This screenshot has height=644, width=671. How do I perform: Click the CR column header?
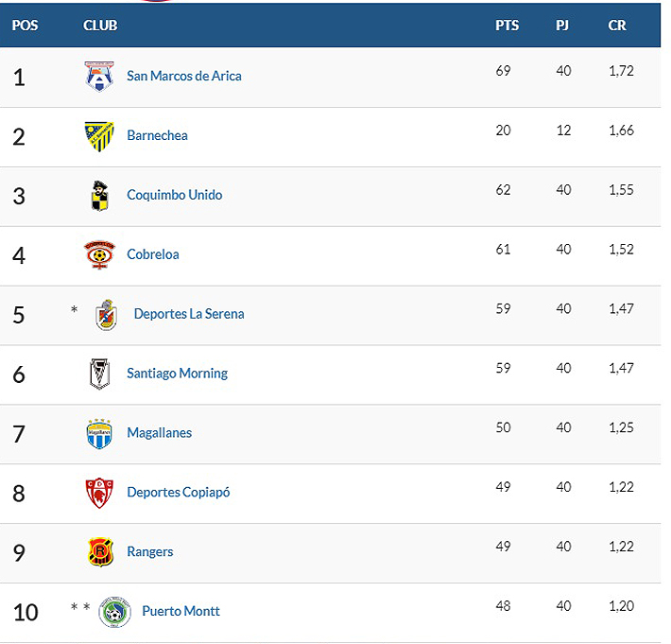[x=617, y=26]
